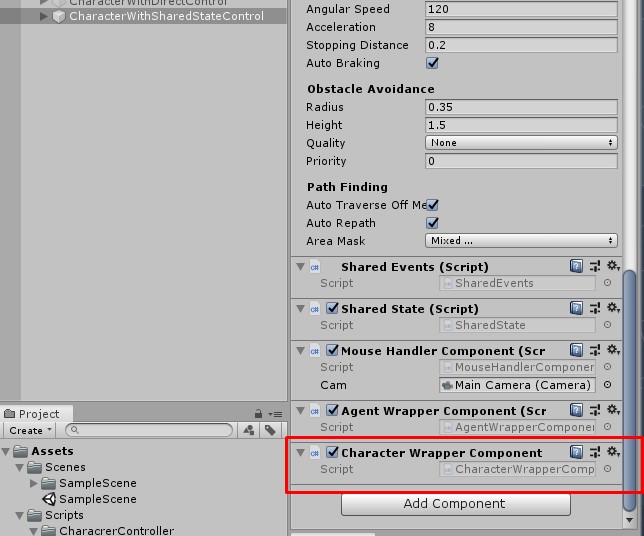The image size is (644, 536).
Task: Open gear menu of Agent Wrapper Component
Action: click(613, 409)
